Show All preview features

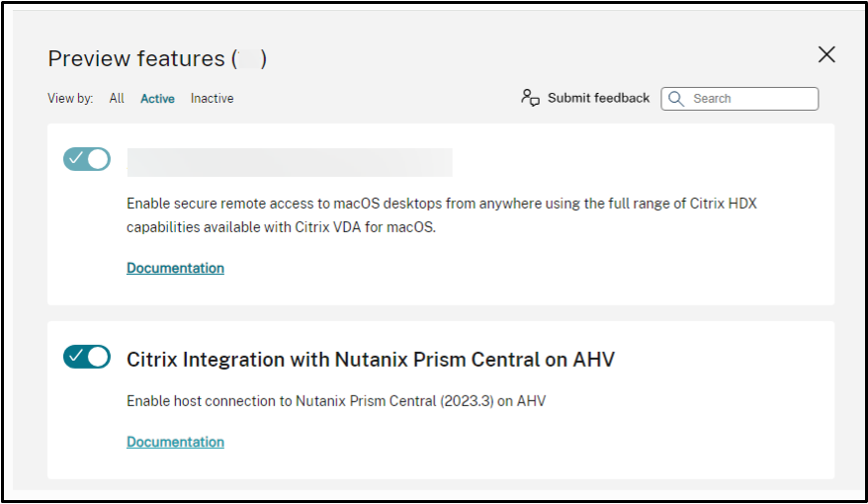click(117, 99)
